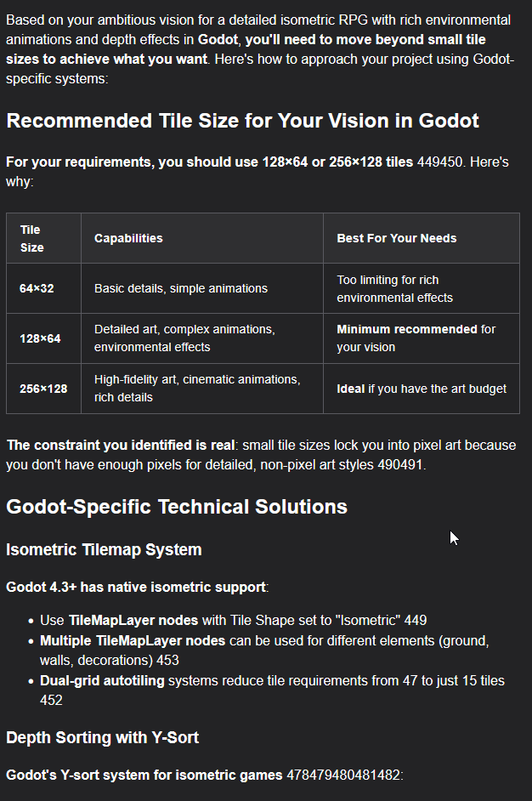Click the "Depth Sorting with Y-Sort" subheading
The width and height of the screenshot is (532, 801).
pos(102,737)
